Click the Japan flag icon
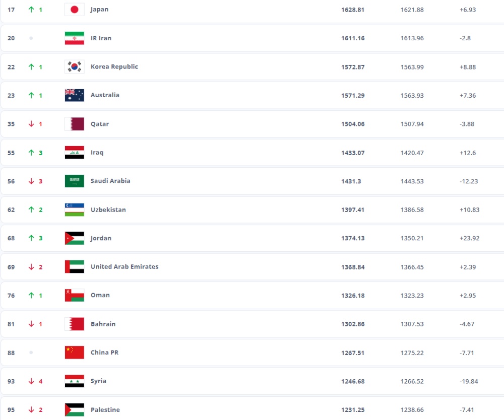The image size is (504, 420). pos(74,10)
